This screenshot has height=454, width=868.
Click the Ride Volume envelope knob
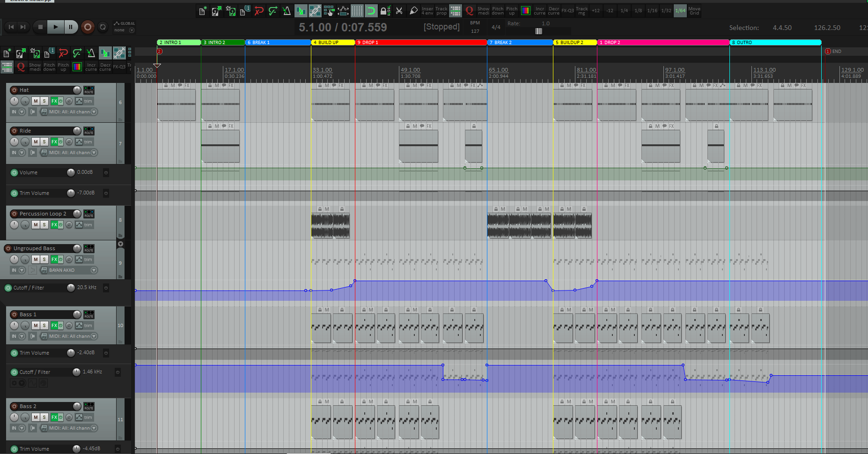(71, 172)
